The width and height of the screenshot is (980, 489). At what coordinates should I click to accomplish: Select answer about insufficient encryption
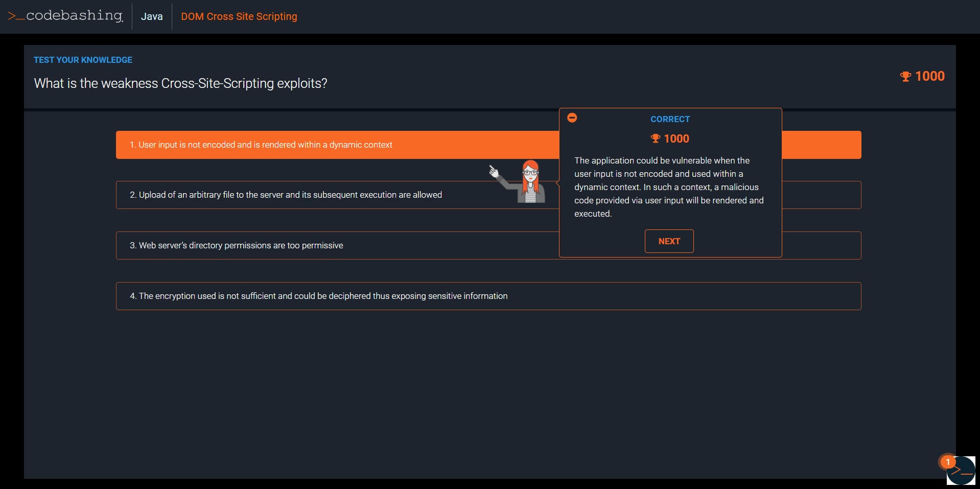[x=318, y=296]
